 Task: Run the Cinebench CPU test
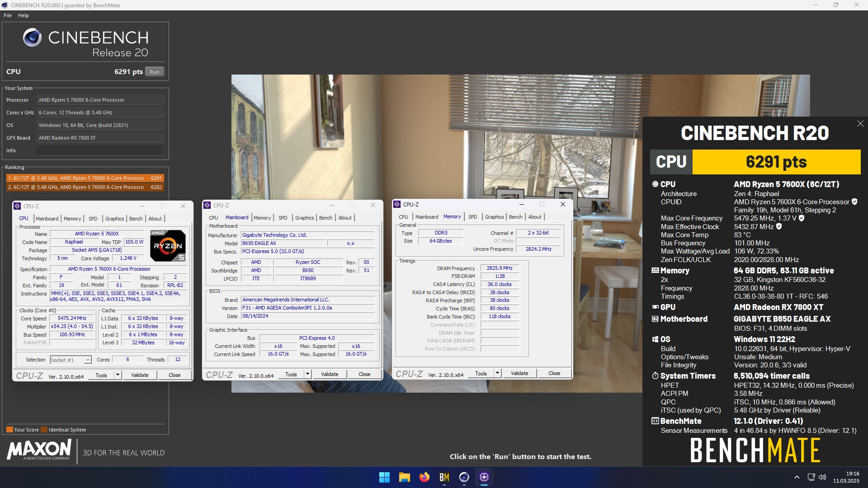pyautogui.click(x=155, y=72)
